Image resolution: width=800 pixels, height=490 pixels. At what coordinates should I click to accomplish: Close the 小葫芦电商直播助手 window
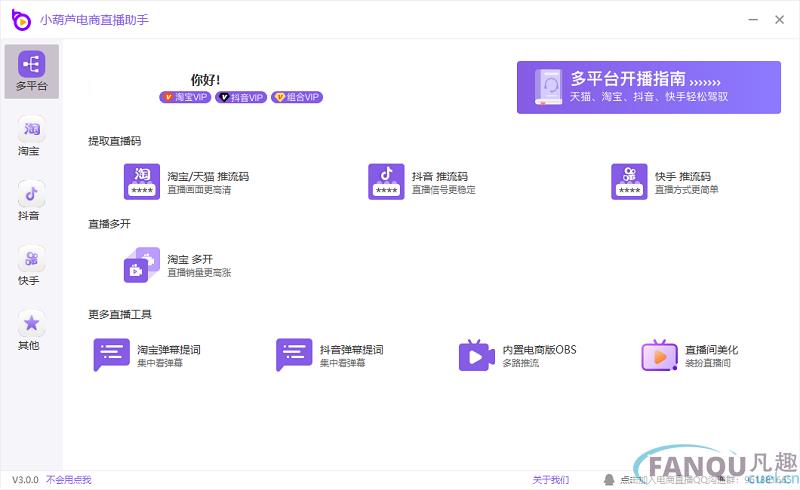[779, 20]
